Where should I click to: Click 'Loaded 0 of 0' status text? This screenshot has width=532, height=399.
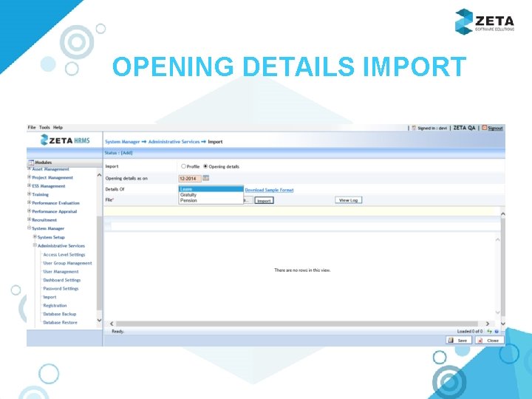[470, 331]
